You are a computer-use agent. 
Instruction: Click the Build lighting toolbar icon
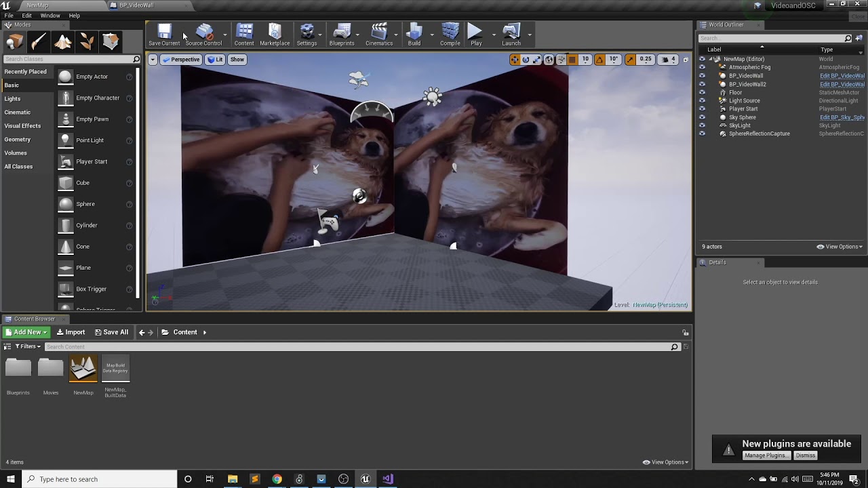tap(414, 35)
